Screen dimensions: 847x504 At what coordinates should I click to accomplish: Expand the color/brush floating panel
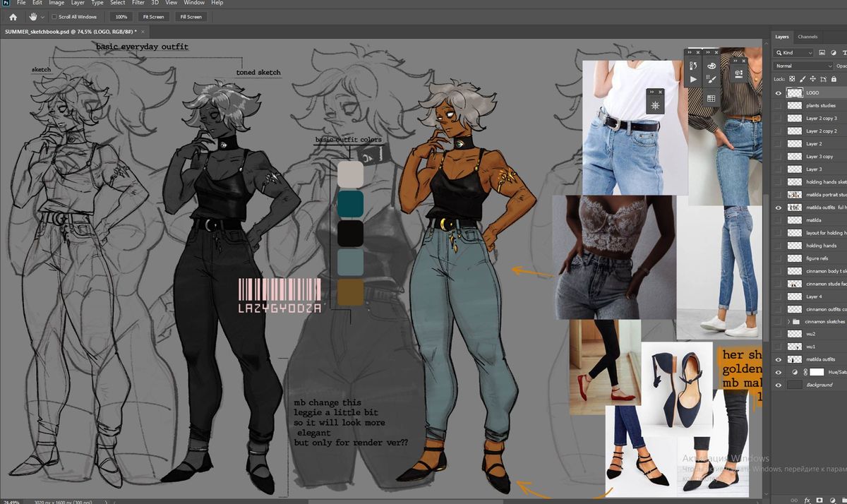coord(708,52)
